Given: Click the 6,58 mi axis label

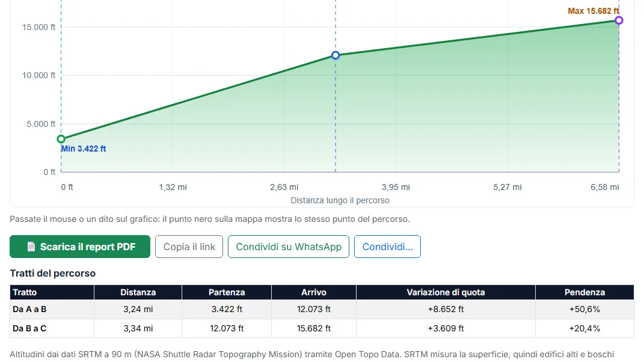Looking at the screenshot, I should coord(604,187).
